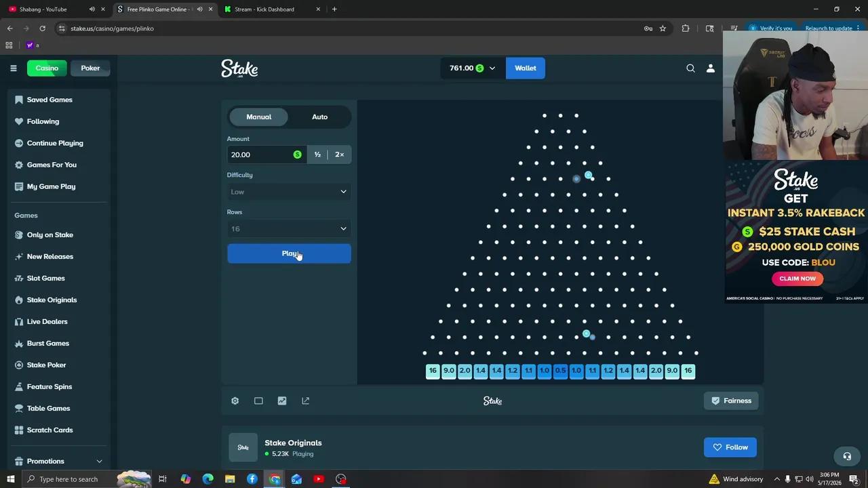
Task: Click the Fairness button
Action: [x=731, y=401]
